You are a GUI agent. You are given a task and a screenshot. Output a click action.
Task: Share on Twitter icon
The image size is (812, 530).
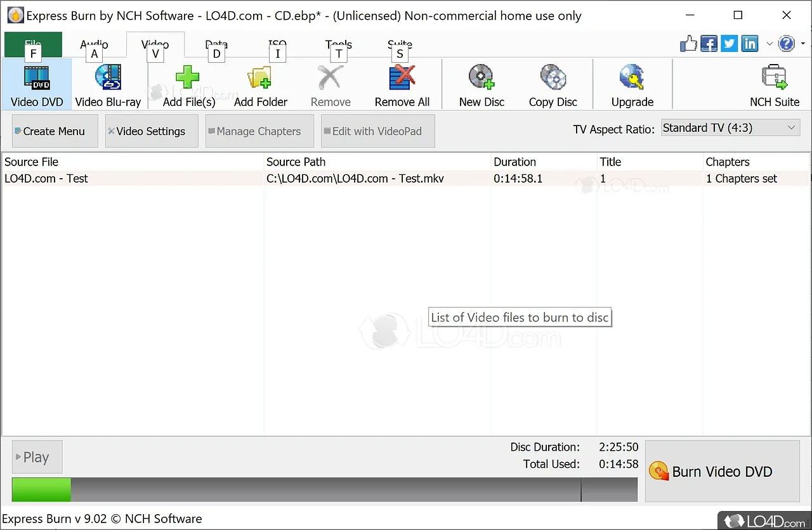(x=730, y=44)
